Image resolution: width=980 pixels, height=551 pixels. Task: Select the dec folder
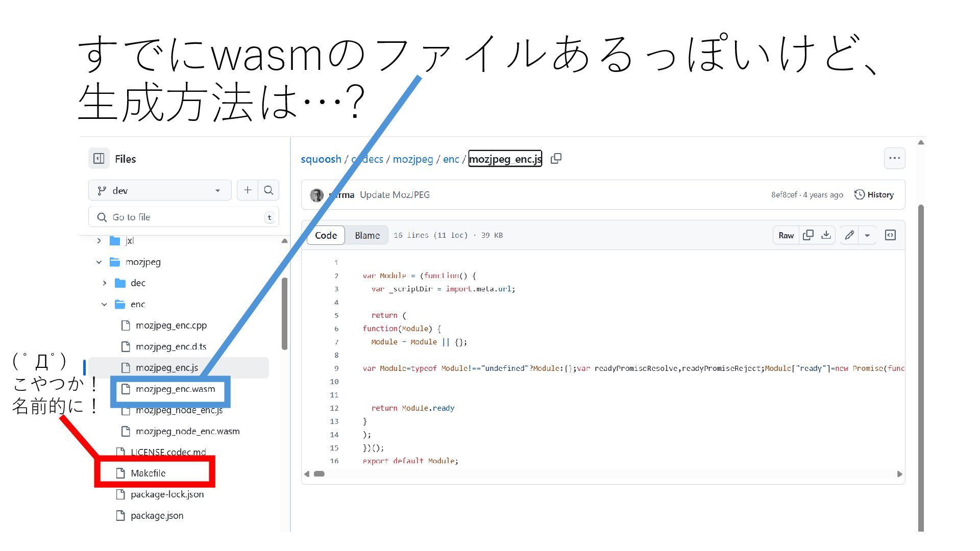click(138, 283)
